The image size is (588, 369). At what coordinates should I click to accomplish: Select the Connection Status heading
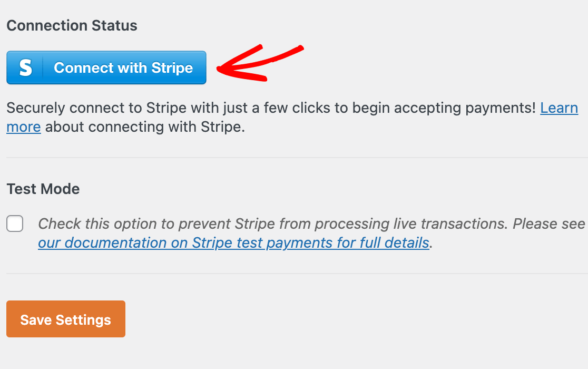pyautogui.click(x=72, y=25)
